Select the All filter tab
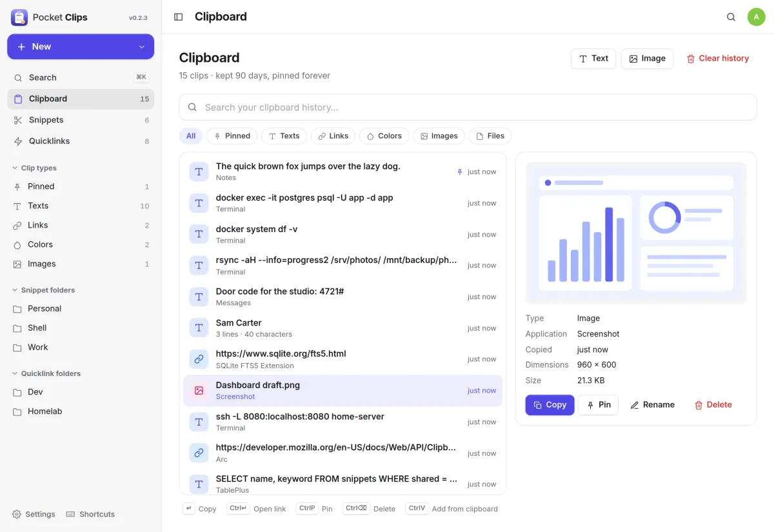Viewport: 774px width, 532px height. [x=191, y=136]
